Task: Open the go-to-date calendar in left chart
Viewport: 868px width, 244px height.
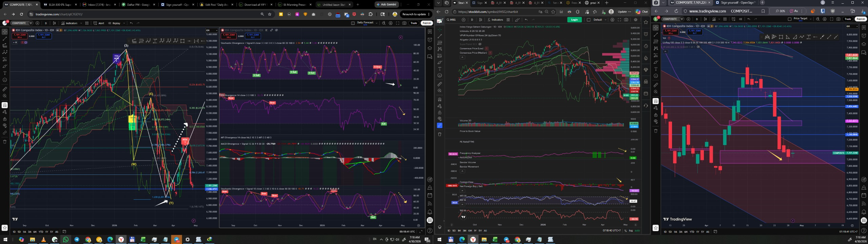Action: [x=64, y=232]
